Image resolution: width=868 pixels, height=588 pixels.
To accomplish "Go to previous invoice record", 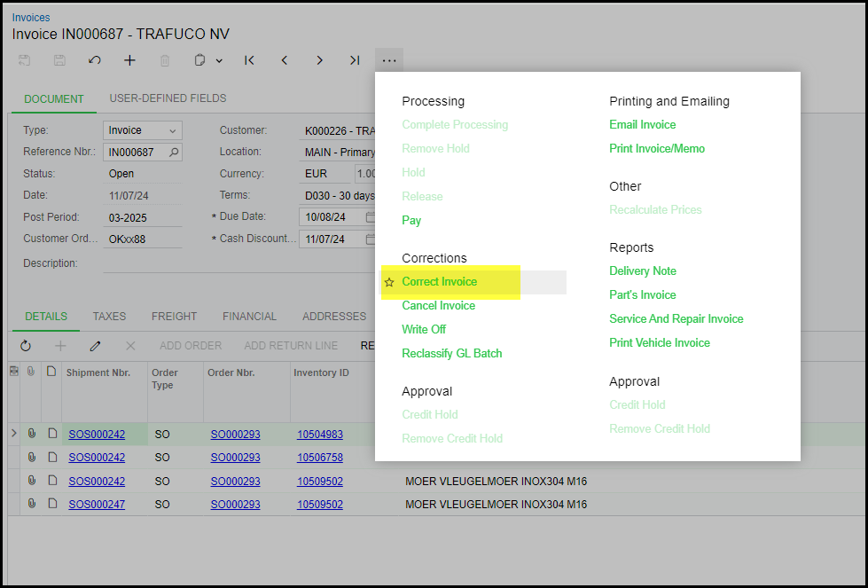I will pyautogui.click(x=285, y=60).
